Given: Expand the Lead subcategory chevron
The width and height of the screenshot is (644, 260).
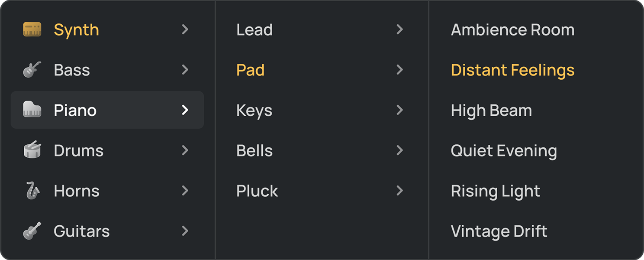Looking at the screenshot, I should point(399,29).
